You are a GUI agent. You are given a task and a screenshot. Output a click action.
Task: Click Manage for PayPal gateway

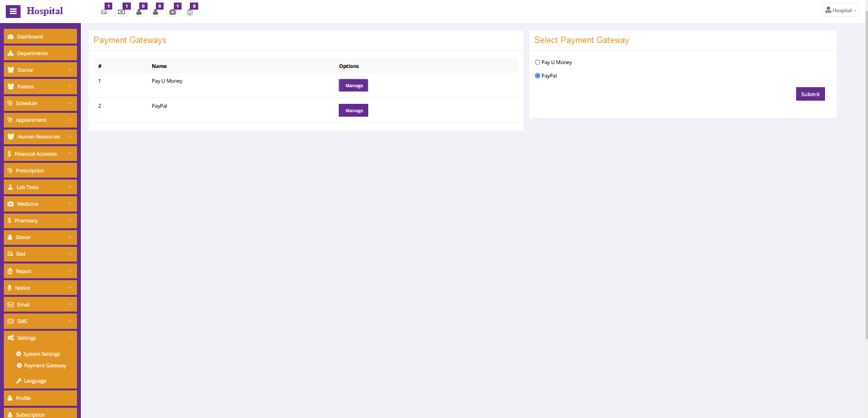pyautogui.click(x=353, y=110)
